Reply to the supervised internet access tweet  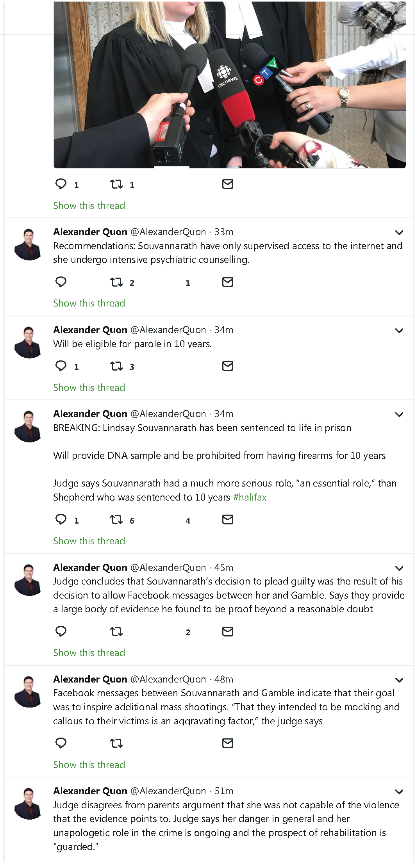(61, 282)
